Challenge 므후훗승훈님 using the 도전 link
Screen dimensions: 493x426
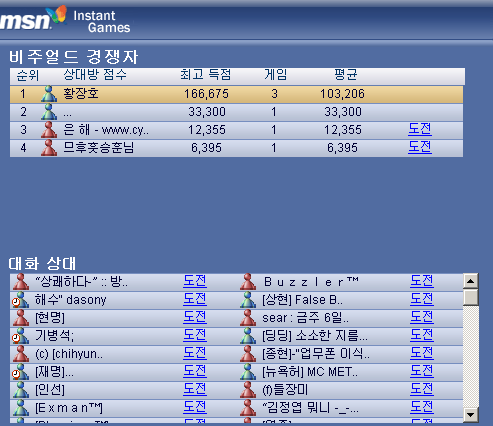pyautogui.click(x=420, y=147)
